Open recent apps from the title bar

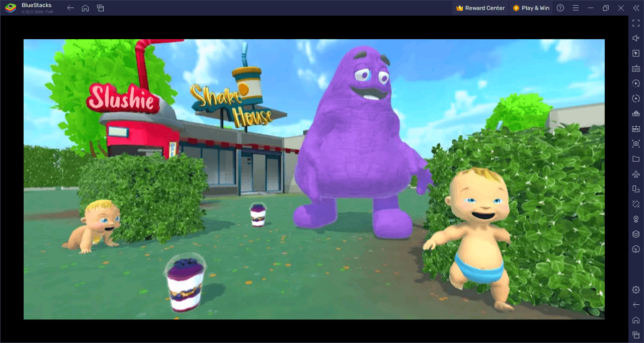(101, 8)
